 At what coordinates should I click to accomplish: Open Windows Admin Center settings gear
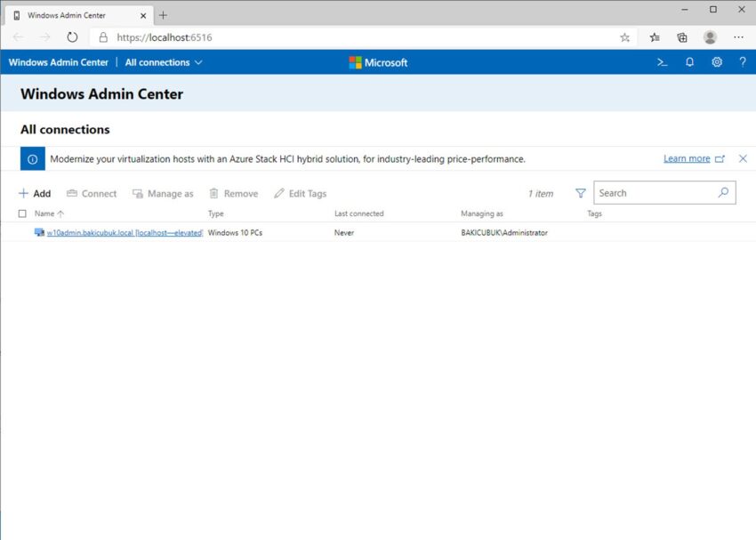[x=717, y=62]
